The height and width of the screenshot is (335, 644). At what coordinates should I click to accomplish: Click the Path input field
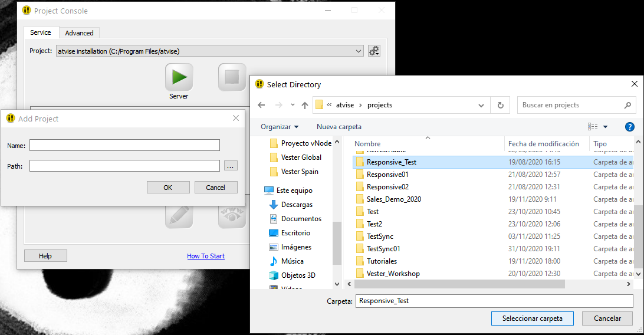click(x=124, y=166)
